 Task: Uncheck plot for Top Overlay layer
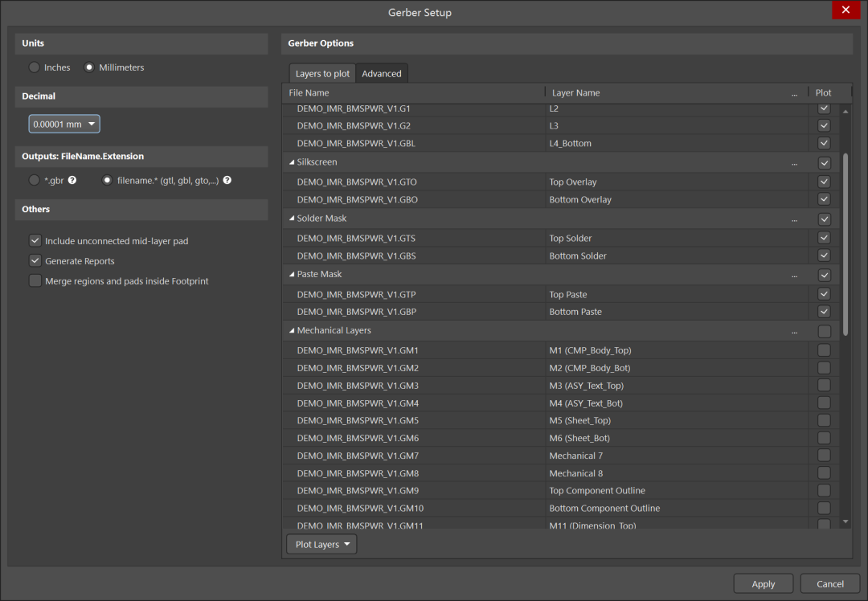tap(824, 182)
